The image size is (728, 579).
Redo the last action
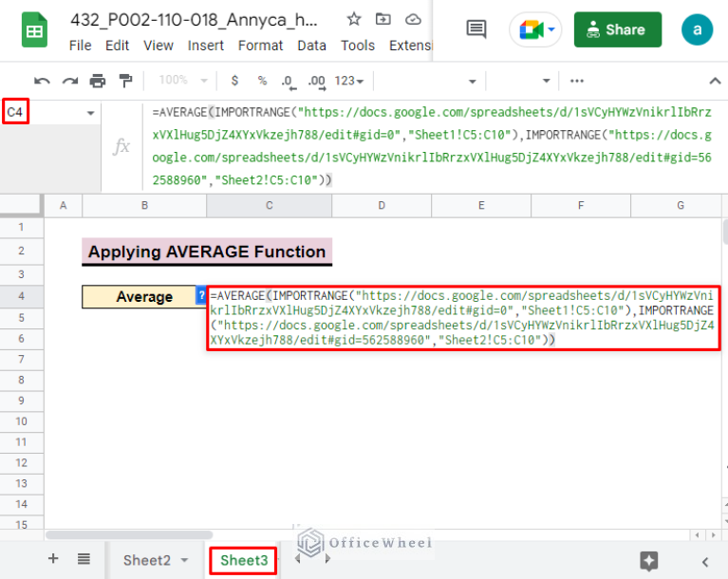point(70,81)
